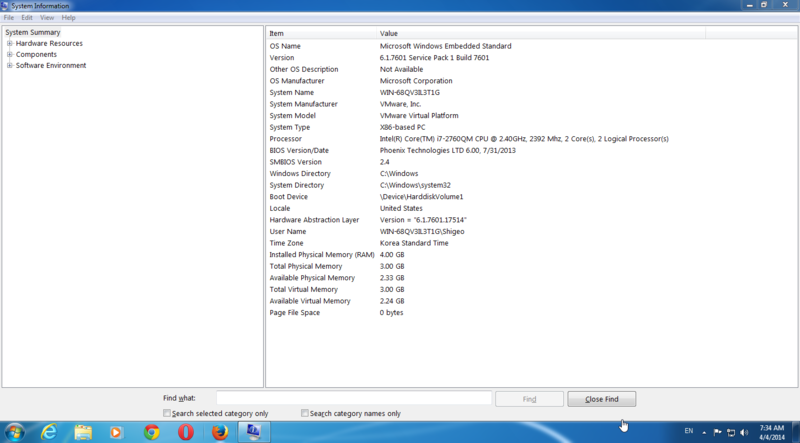Show hidden tray icons arrow
Screen dimensions: 800x443
[704, 432]
